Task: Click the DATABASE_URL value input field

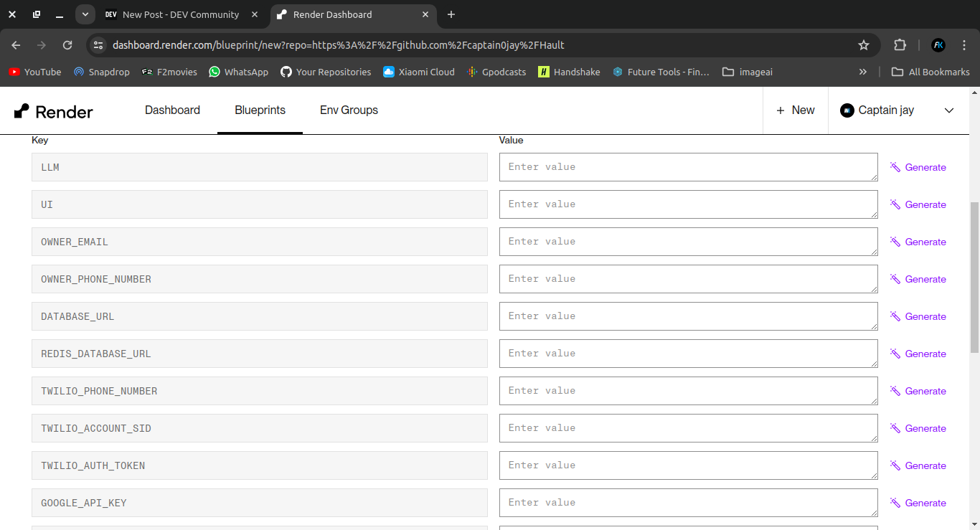Action: pos(688,316)
